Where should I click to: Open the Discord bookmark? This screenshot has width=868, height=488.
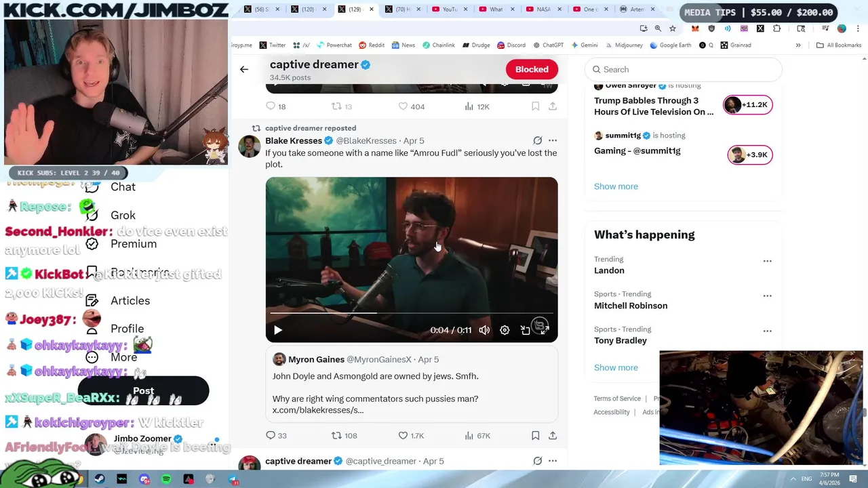pos(511,45)
